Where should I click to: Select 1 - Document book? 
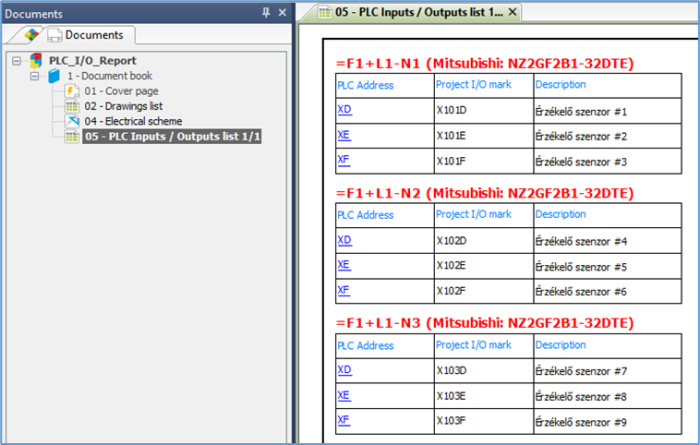110,76
